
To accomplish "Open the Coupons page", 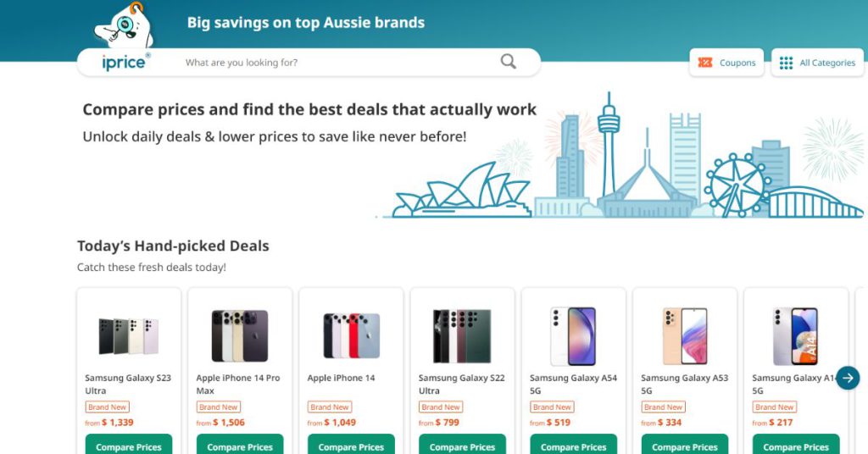I will (x=726, y=63).
